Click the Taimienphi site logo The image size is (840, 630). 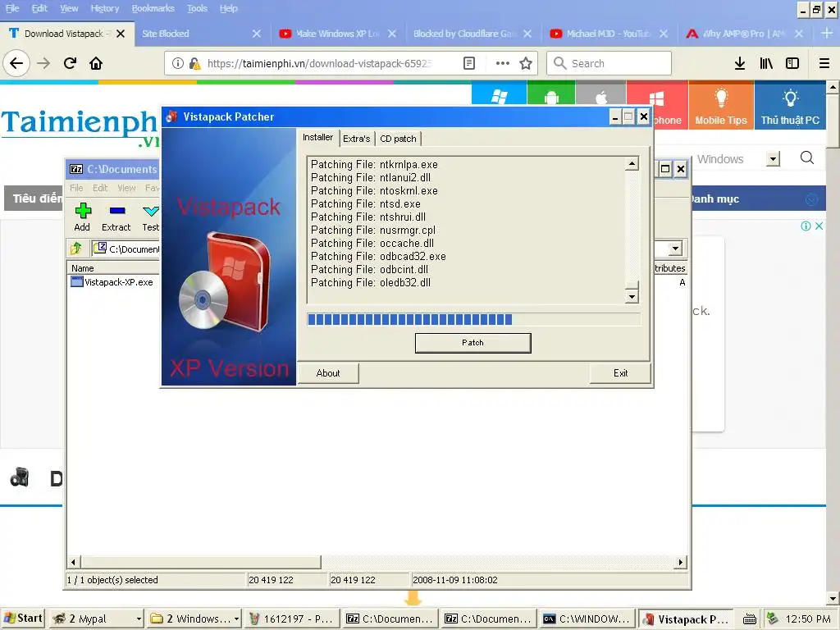(80, 127)
